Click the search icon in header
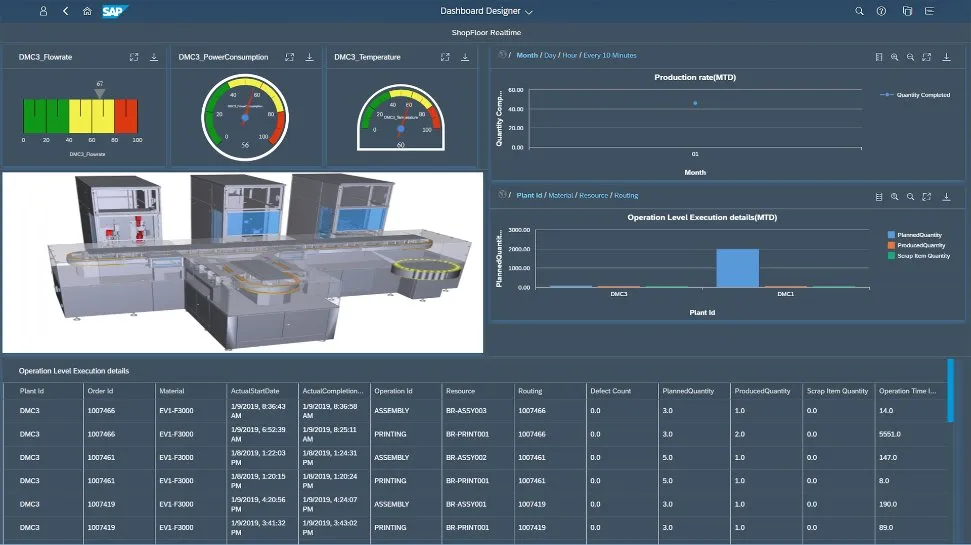The width and height of the screenshot is (971, 545). pyautogui.click(x=859, y=11)
